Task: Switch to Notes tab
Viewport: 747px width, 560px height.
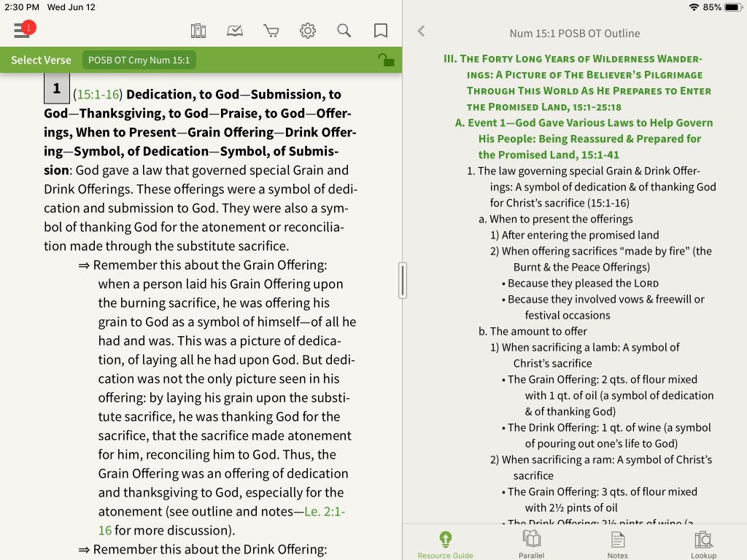Action: click(617, 545)
